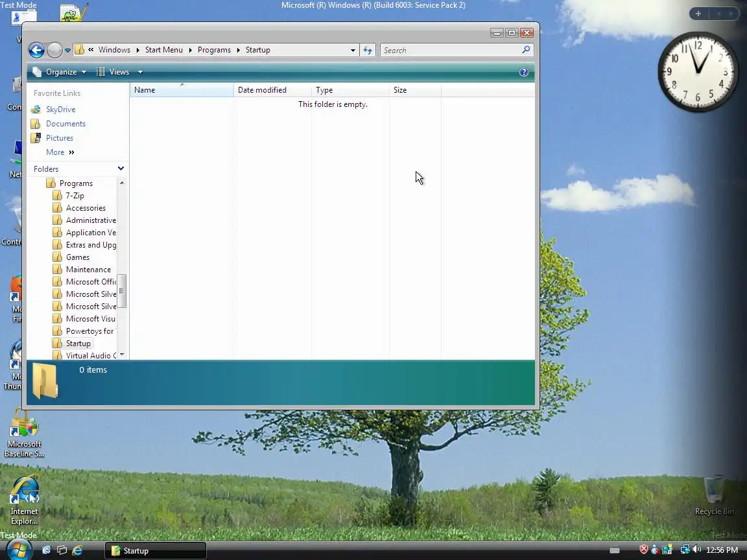Viewport: 747px width, 560px height.
Task: Click the large folder icon in details pane
Action: click(x=45, y=380)
